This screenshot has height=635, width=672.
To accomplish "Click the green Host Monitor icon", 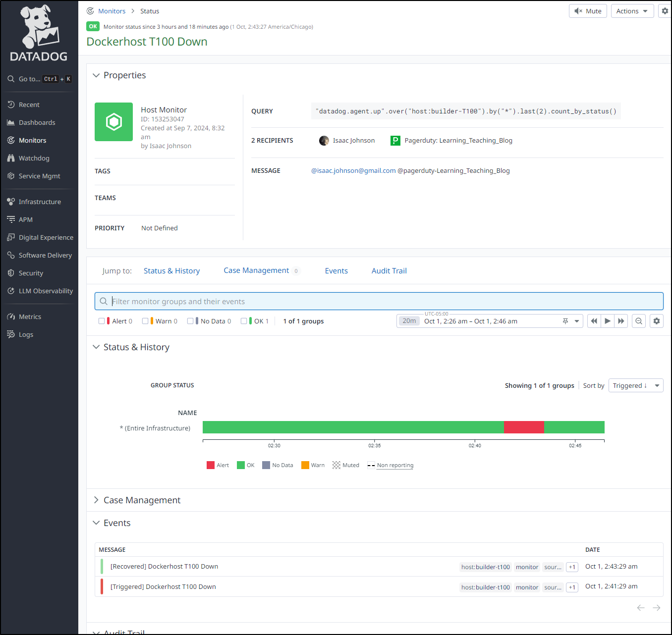I will pyautogui.click(x=114, y=122).
